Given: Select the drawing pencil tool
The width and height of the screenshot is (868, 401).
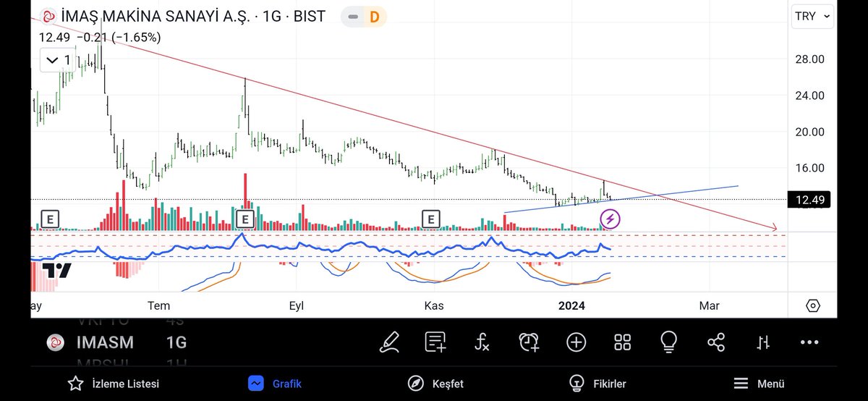Looking at the screenshot, I should pos(390,342).
